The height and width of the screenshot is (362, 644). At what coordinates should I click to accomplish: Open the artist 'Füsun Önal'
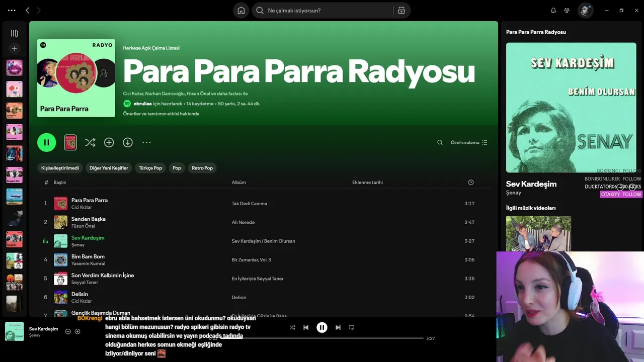[x=83, y=226]
